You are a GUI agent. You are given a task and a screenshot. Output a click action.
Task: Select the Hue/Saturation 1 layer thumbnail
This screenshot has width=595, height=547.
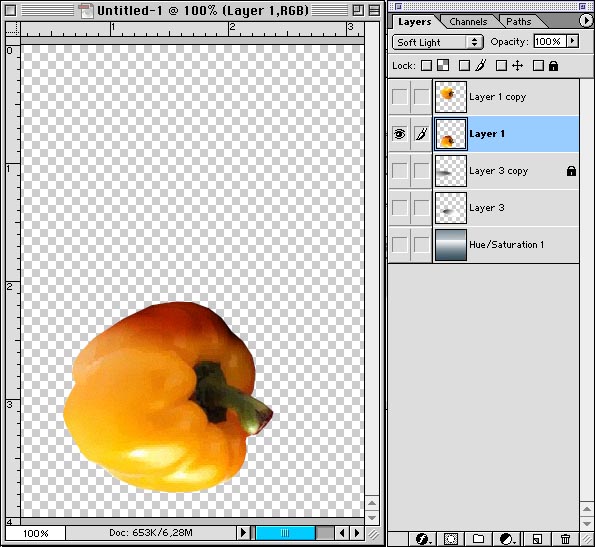(450, 245)
